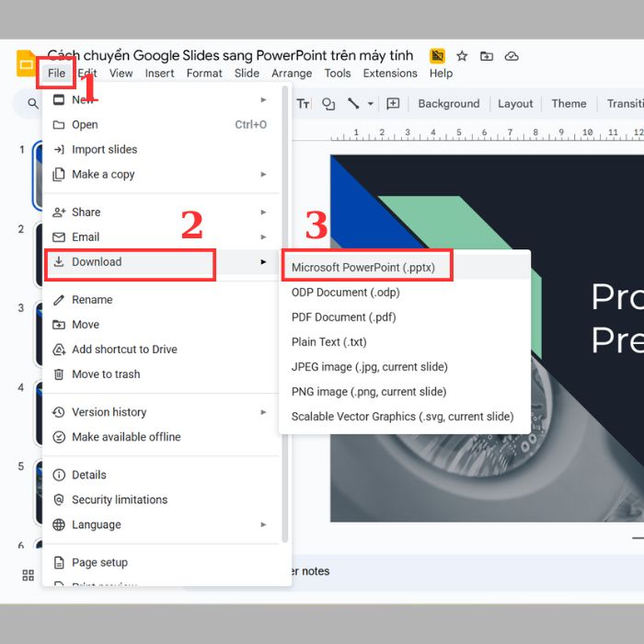Select slide 5 thumbnail in filmstrip
This screenshot has width=644, height=644.
[x=38, y=491]
